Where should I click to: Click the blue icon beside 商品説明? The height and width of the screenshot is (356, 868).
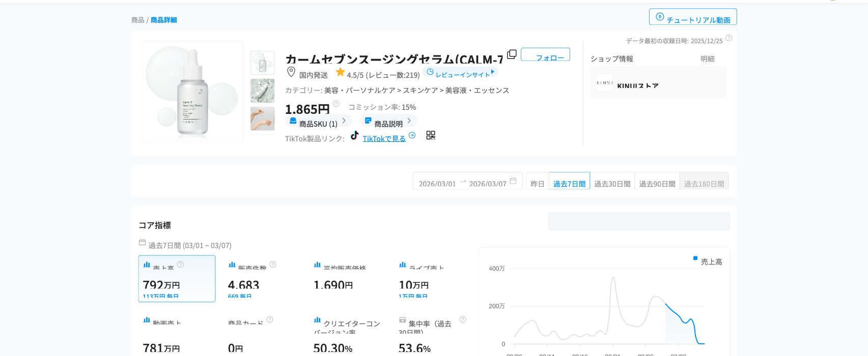coord(368,121)
